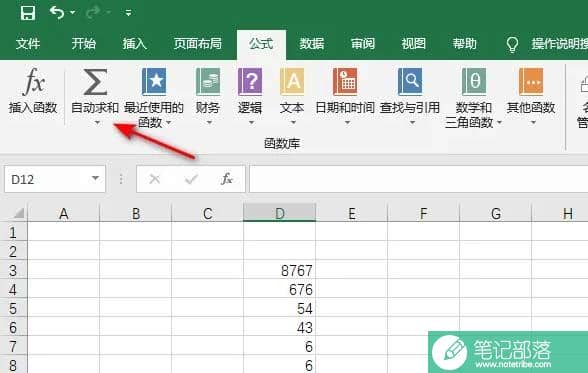Screen dimensions: 588x373
Task: Open the Name Box dropdown arrow
Action: point(96,178)
